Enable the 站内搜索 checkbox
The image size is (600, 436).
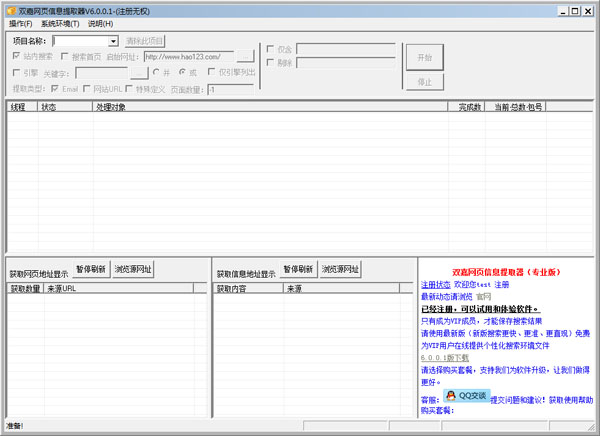(17, 57)
